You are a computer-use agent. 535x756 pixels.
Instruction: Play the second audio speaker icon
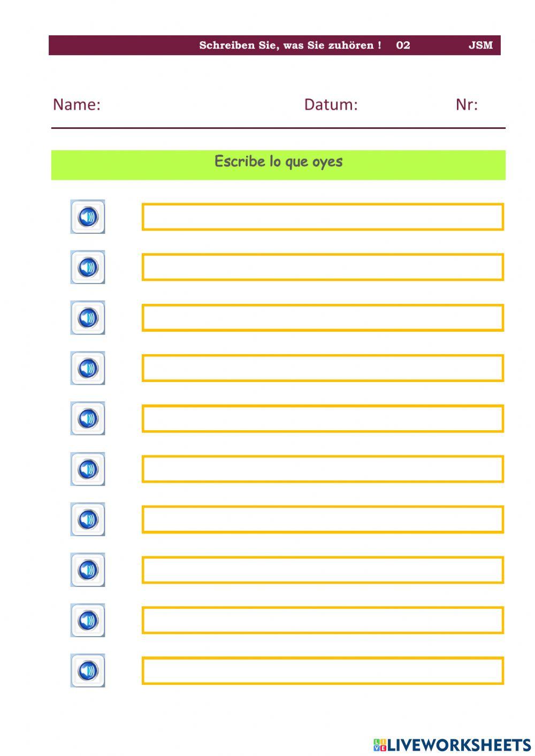point(88,267)
